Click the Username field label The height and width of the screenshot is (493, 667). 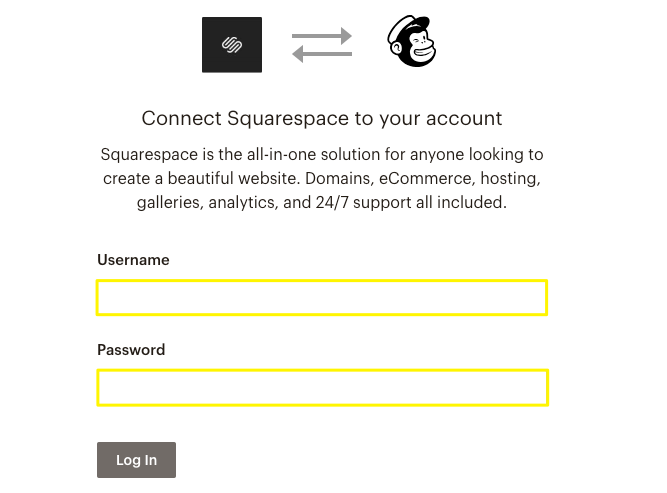(x=133, y=260)
